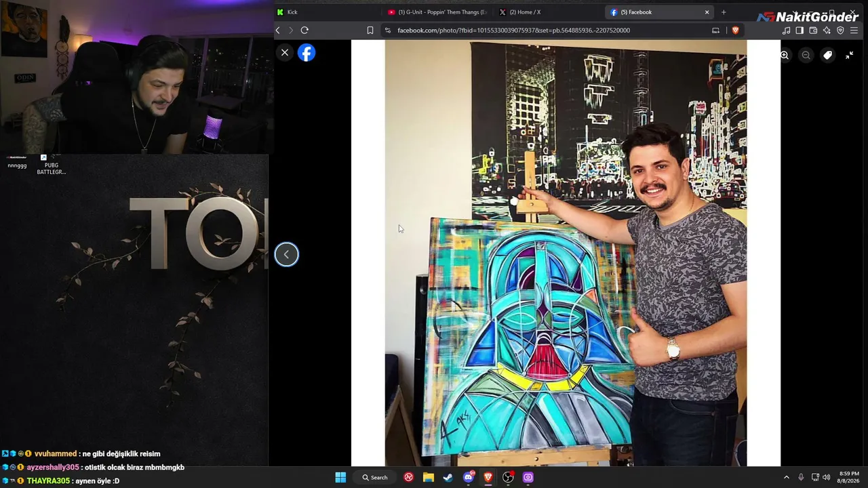
Task: Show hidden system tray icons
Action: tap(787, 477)
